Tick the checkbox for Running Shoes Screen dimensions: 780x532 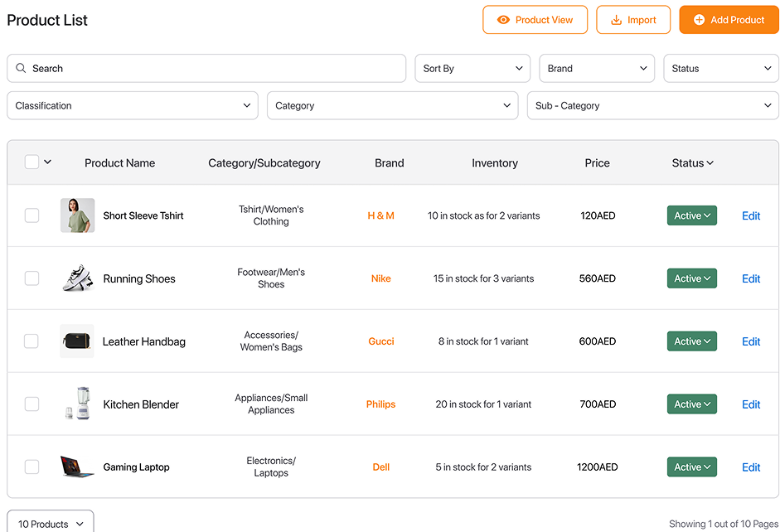(x=31, y=278)
